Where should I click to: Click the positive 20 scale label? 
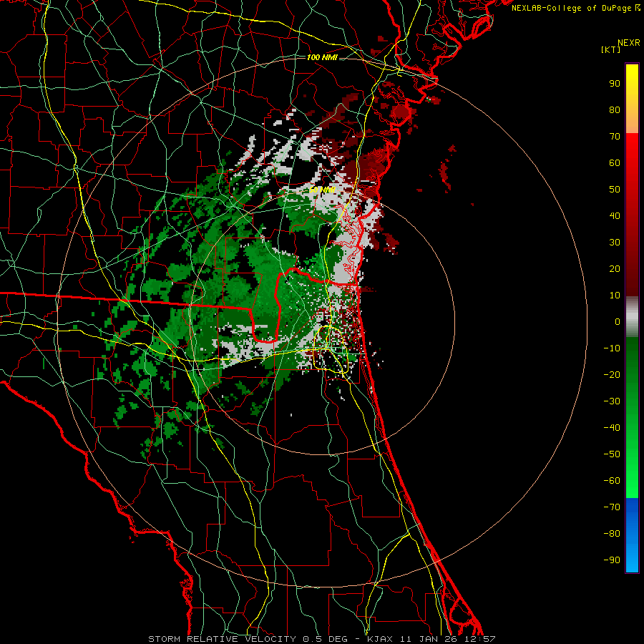[615, 269]
